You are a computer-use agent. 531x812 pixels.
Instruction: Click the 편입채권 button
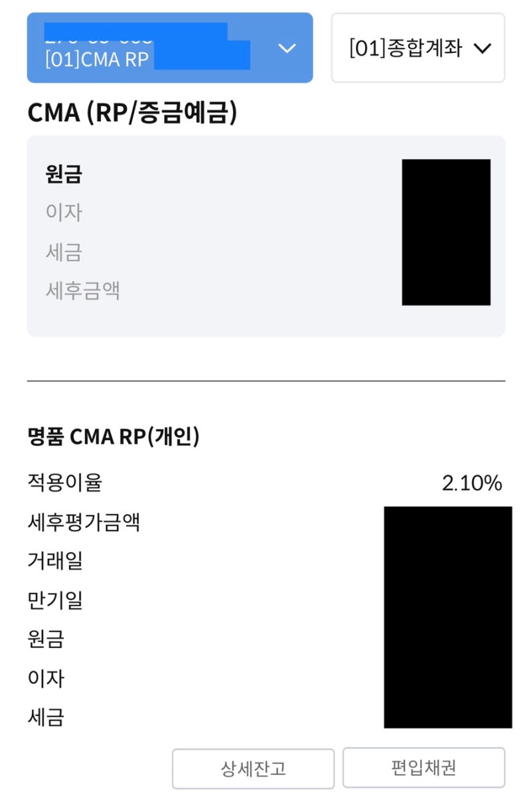point(423,768)
